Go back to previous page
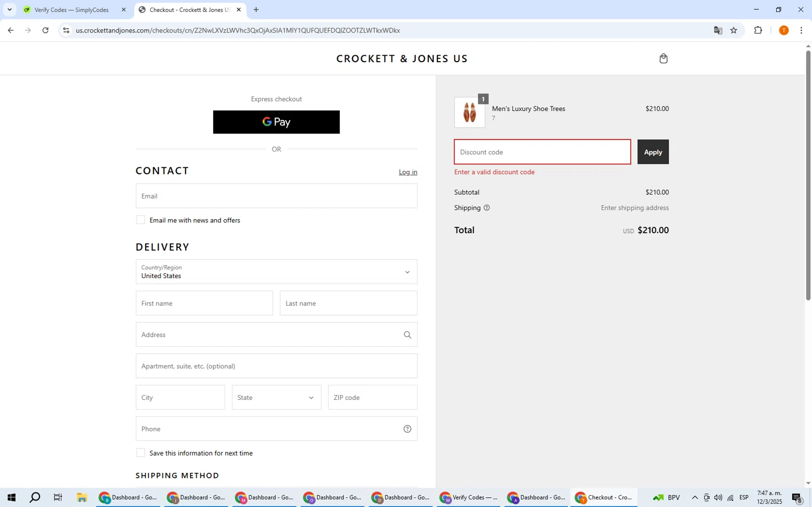 [10, 30]
